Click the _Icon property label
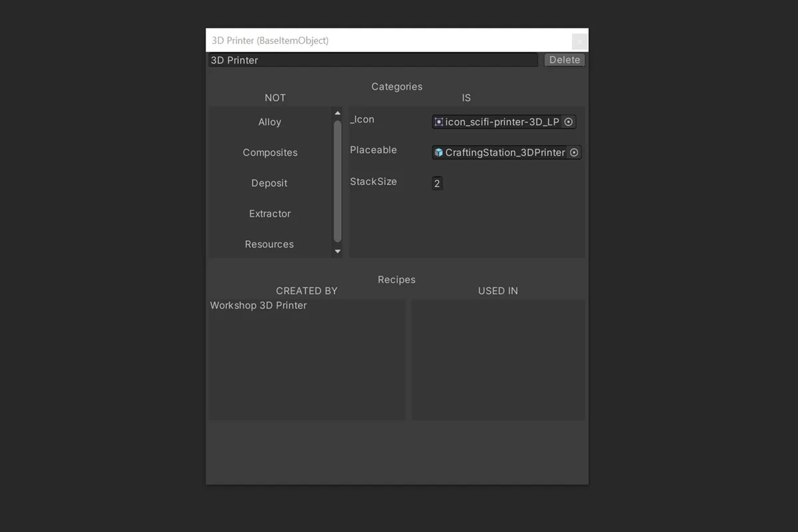798x532 pixels. point(362,120)
